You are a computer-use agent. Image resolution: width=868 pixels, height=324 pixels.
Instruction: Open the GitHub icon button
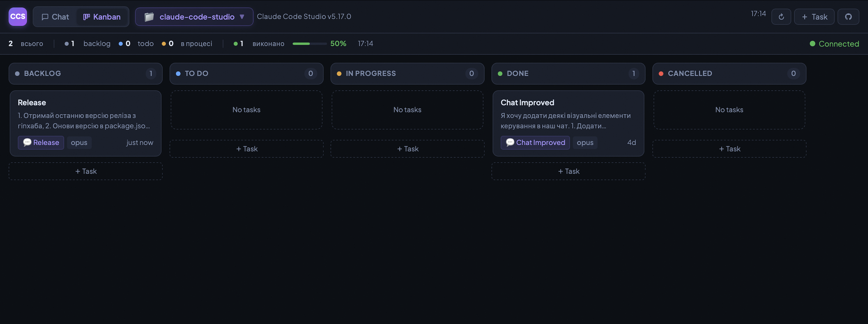848,17
